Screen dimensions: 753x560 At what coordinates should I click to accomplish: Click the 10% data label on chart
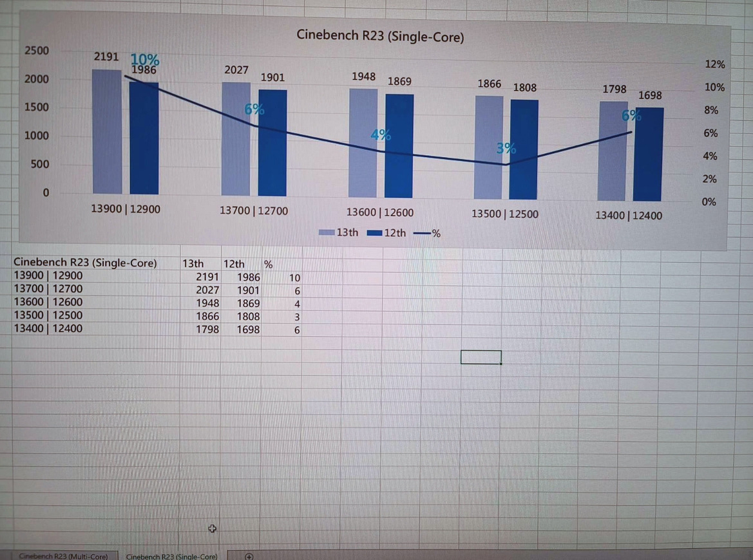pyautogui.click(x=144, y=59)
